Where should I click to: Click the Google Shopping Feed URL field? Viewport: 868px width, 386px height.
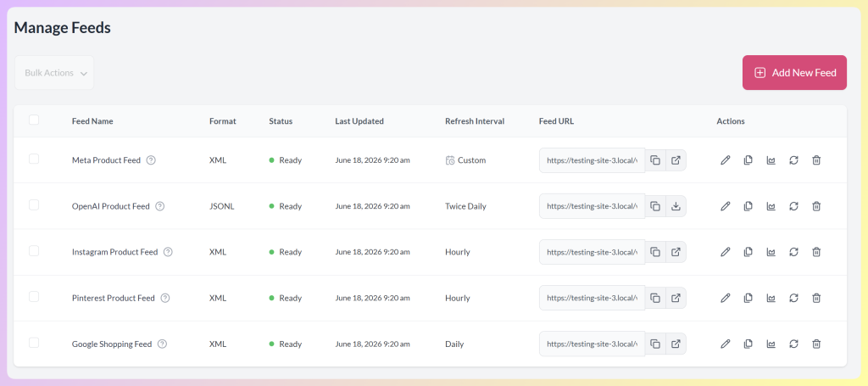[x=593, y=344]
